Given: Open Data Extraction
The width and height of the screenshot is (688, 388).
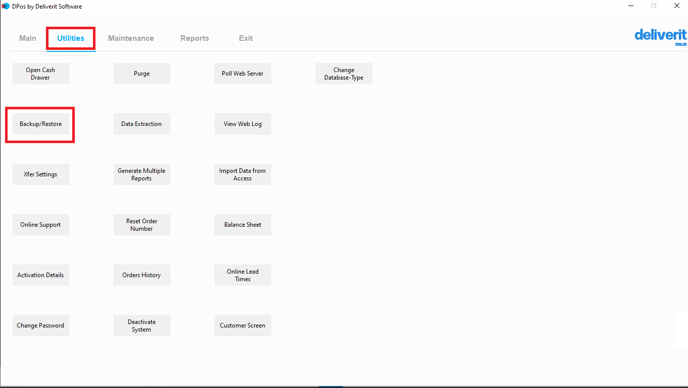Looking at the screenshot, I should tap(142, 124).
